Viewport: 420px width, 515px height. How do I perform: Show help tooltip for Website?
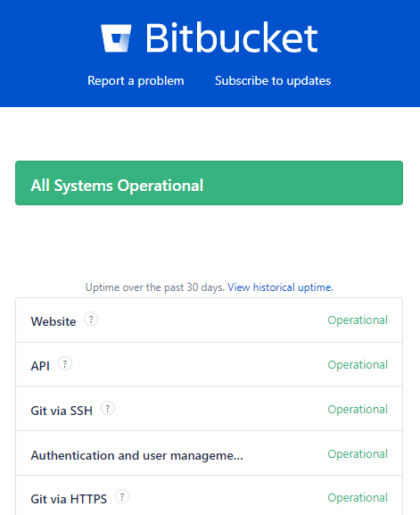pyautogui.click(x=91, y=319)
